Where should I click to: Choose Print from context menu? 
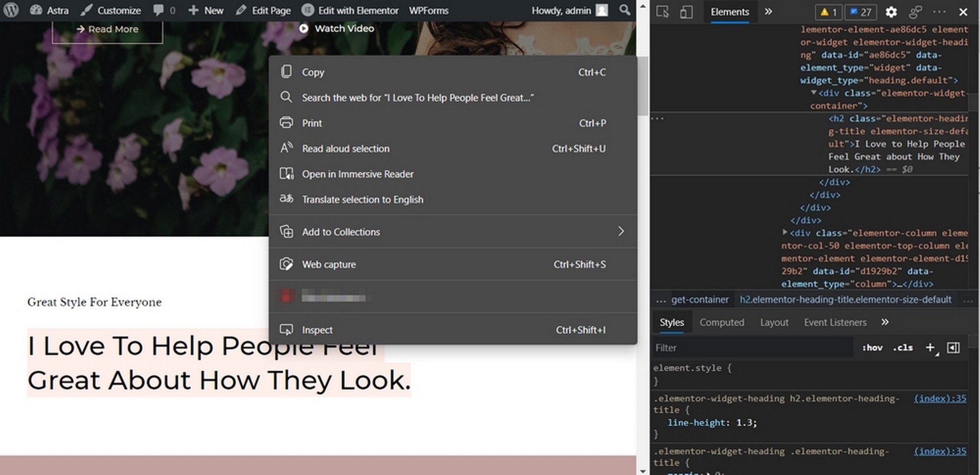tap(453, 123)
